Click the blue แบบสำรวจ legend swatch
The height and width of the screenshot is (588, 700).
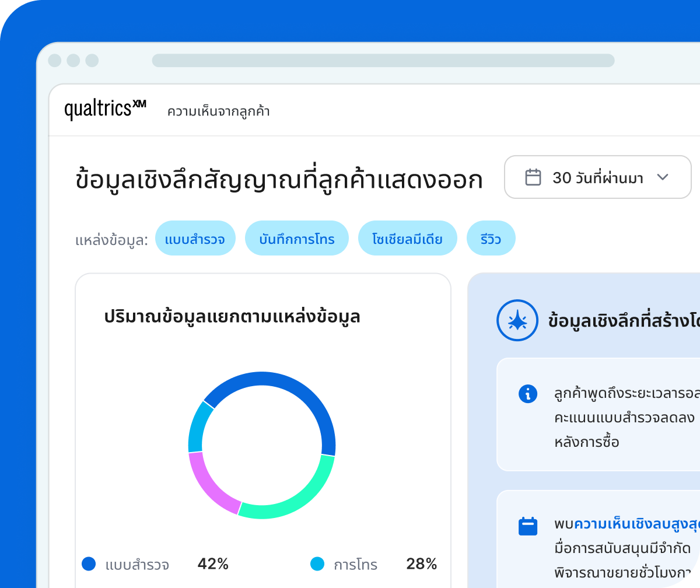click(x=89, y=563)
